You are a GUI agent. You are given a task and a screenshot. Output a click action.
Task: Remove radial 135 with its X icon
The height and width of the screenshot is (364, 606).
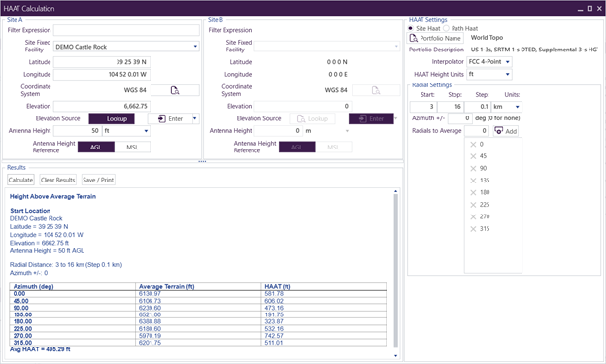pos(473,181)
